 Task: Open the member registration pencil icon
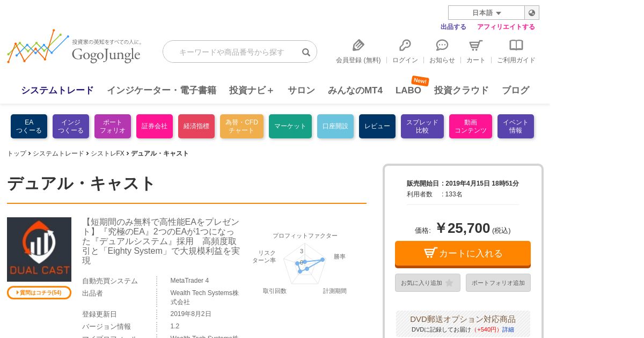pyautogui.click(x=358, y=45)
